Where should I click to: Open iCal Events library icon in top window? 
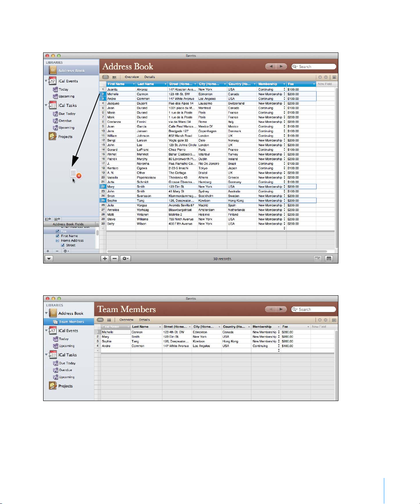coord(53,81)
